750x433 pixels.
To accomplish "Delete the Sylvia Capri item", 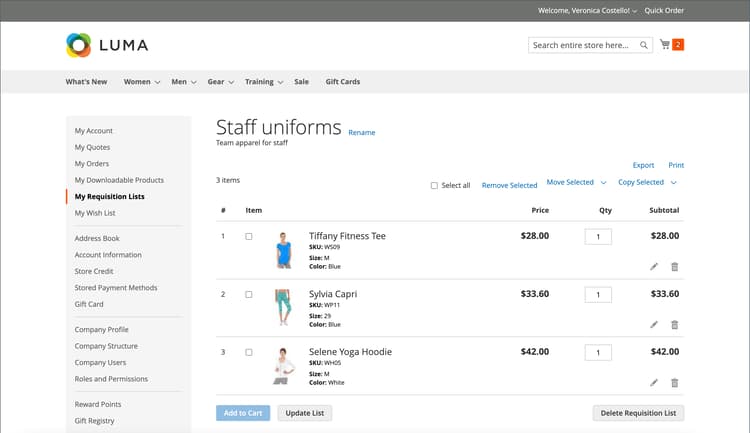I will click(674, 324).
